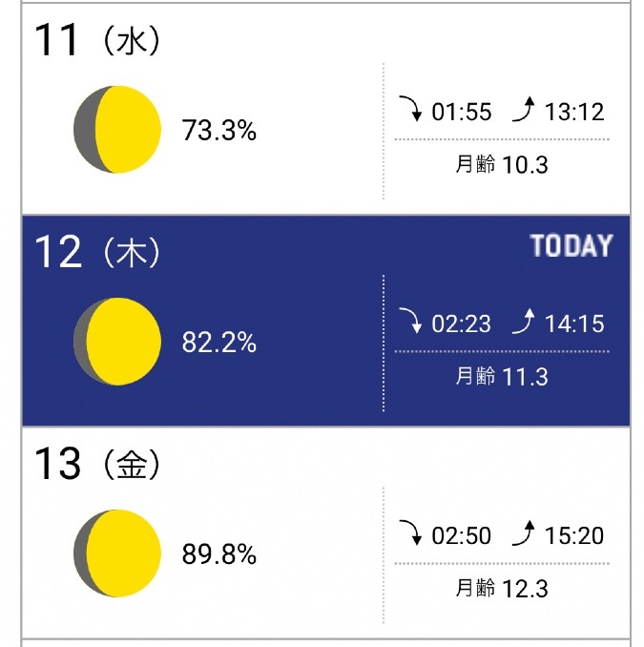Click the 82.2% illumination value
644x647 pixels.
pos(219,343)
